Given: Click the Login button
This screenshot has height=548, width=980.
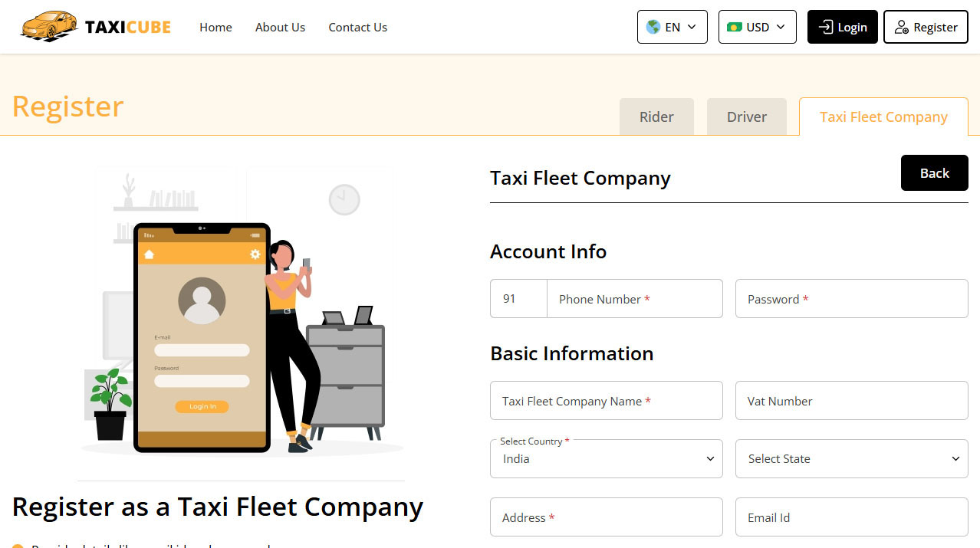Looking at the screenshot, I should 842,26.
